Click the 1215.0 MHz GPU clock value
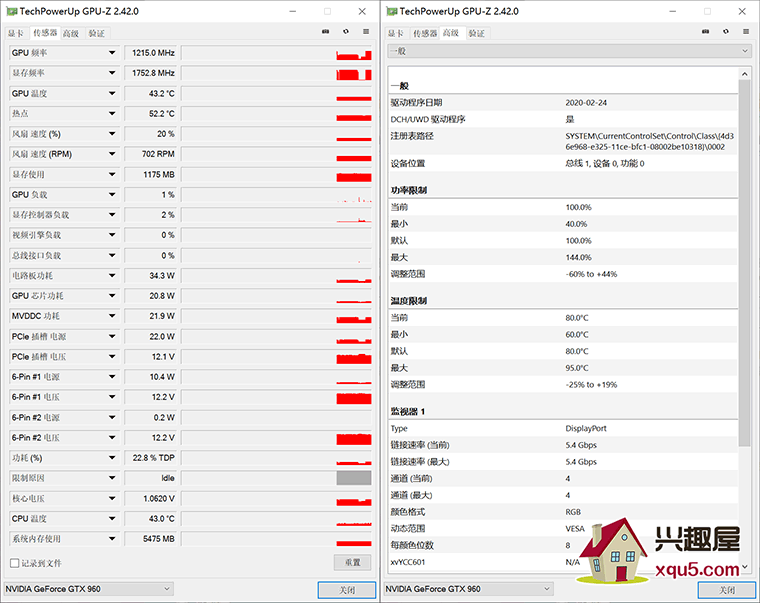Viewport: 760px width, 603px height. (x=150, y=53)
